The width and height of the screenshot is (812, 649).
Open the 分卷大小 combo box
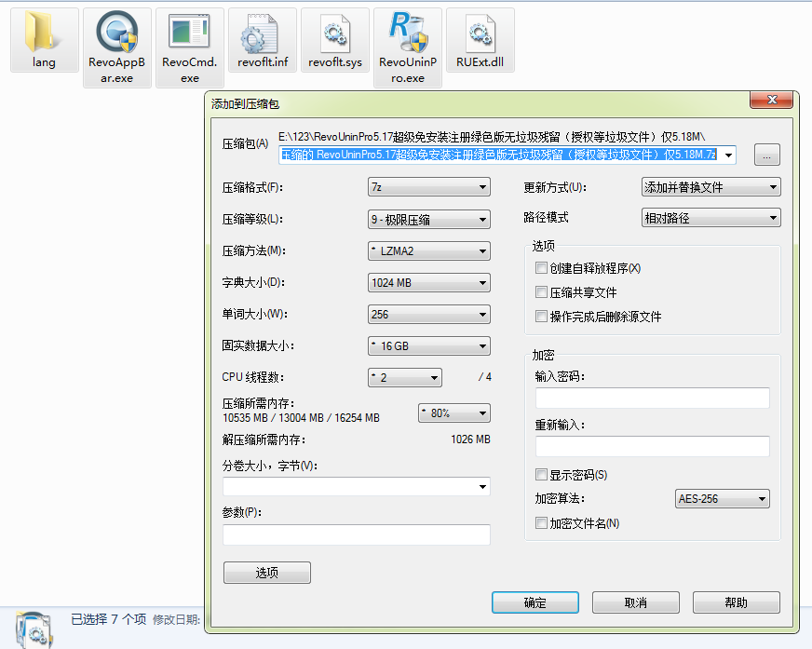click(357, 486)
